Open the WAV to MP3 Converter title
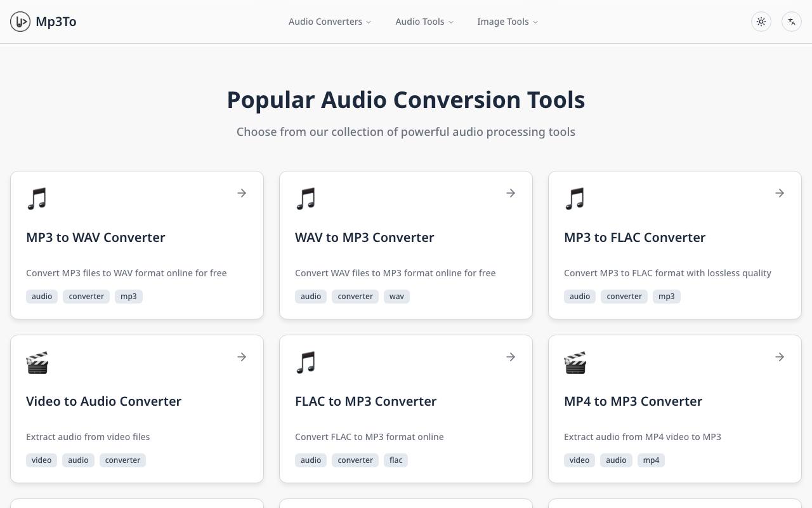Image resolution: width=812 pixels, height=508 pixels. (x=365, y=237)
